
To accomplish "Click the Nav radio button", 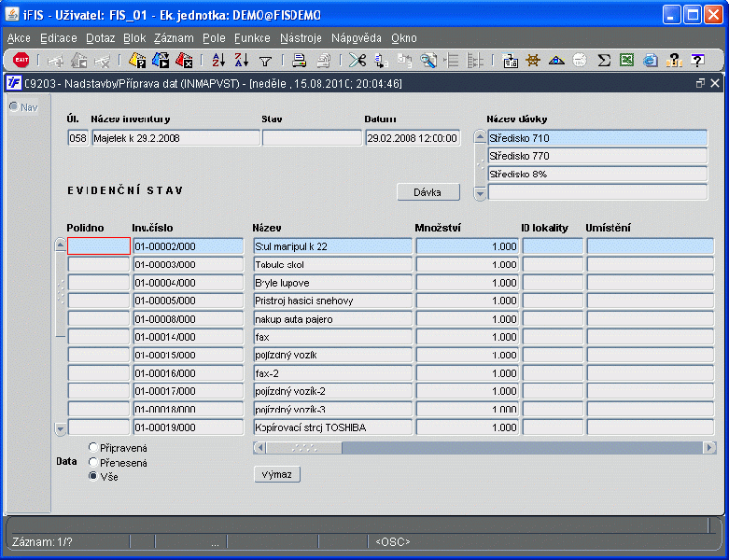I will pos(14,107).
